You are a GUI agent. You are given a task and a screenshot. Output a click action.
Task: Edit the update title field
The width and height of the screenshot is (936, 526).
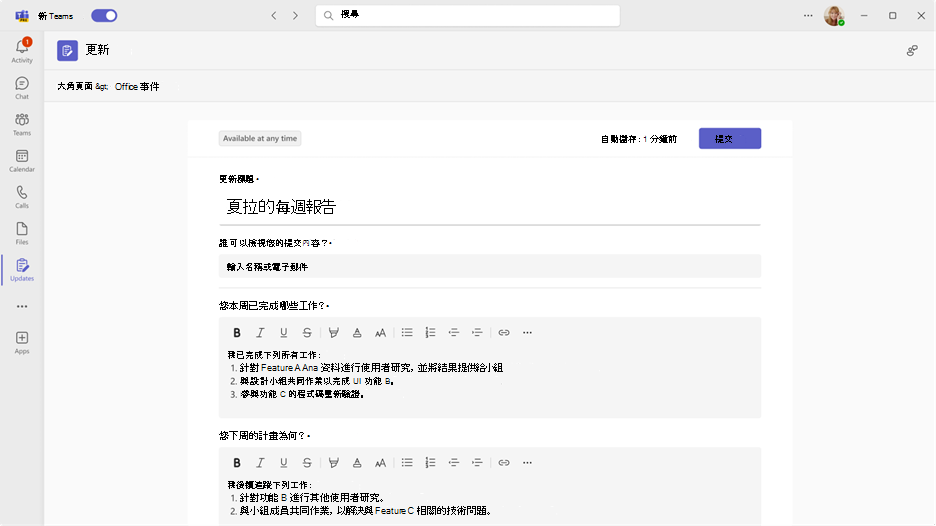[489, 207]
